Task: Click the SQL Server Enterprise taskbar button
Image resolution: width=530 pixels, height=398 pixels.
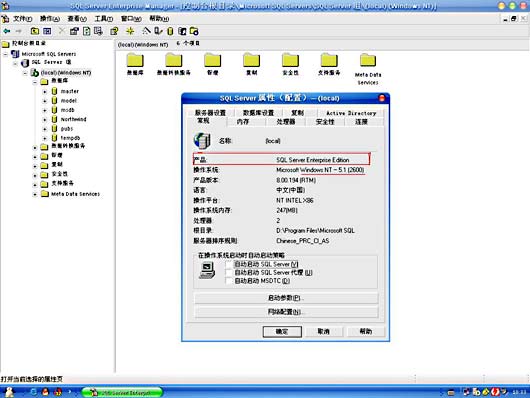Action: point(122,392)
